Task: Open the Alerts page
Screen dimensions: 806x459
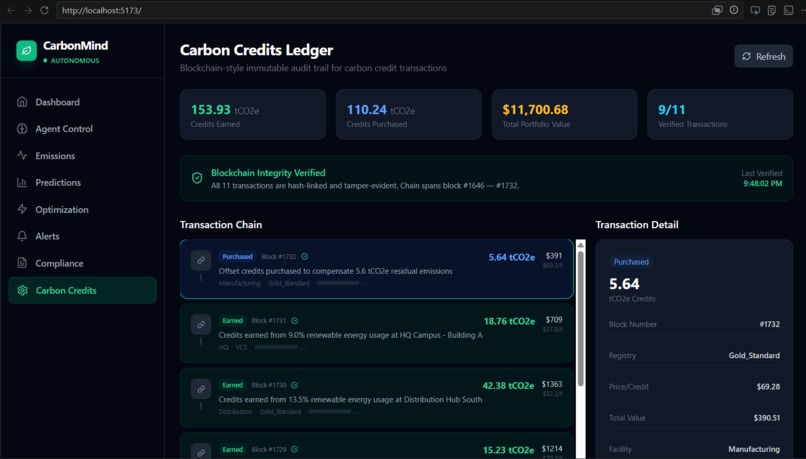Action: pyautogui.click(x=83, y=236)
